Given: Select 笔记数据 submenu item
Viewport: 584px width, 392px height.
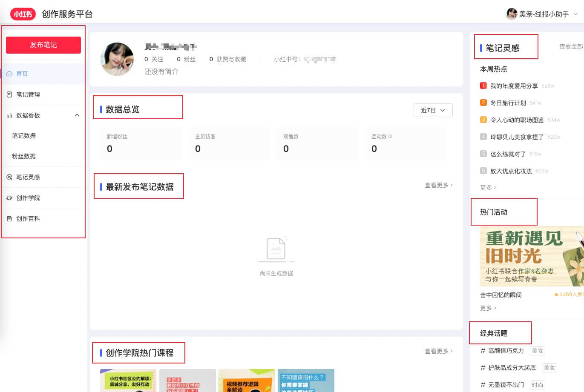Looking at the screenshot, I should [x=24, y=136].
